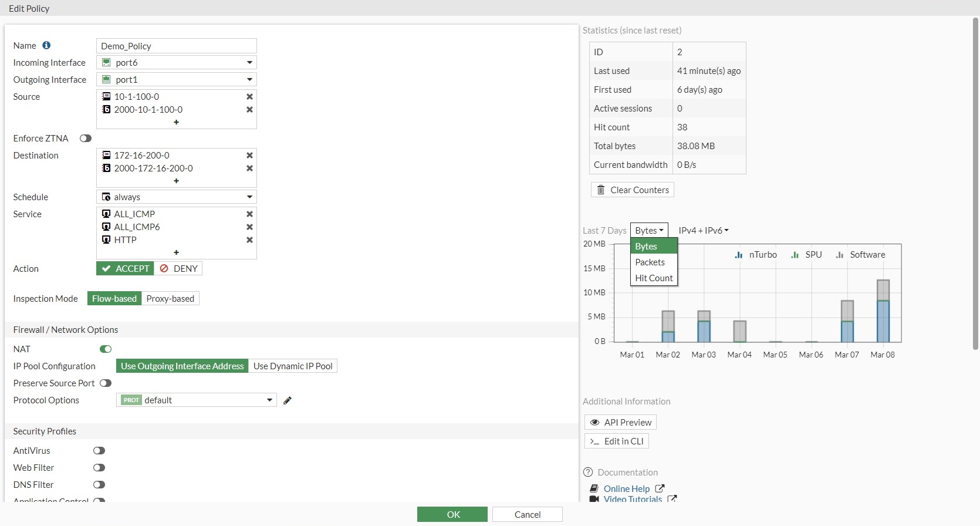Expand the Schedule dropdown
The height and width of the screenshot is (526, 980).
(x=176, y=197)
